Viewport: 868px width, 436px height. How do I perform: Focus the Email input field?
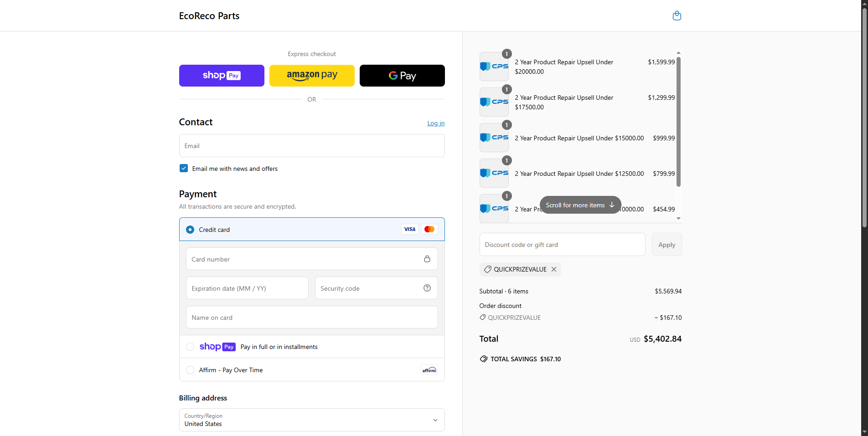[312, 146]
